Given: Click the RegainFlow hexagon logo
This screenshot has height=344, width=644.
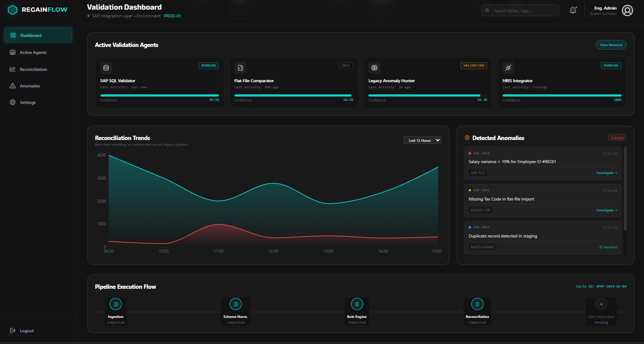Looking at the screenshot, I should (13, 10).
